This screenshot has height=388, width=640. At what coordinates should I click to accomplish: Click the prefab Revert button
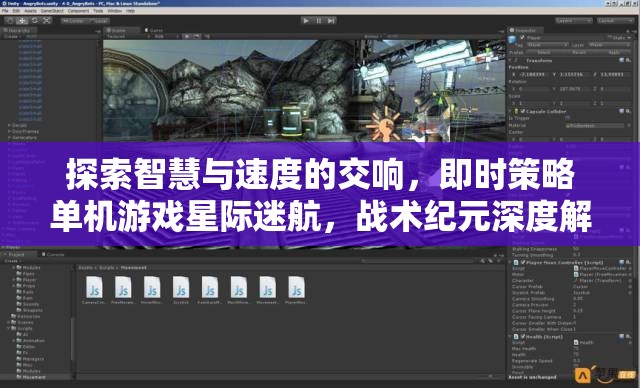click(x=579, y=52)
